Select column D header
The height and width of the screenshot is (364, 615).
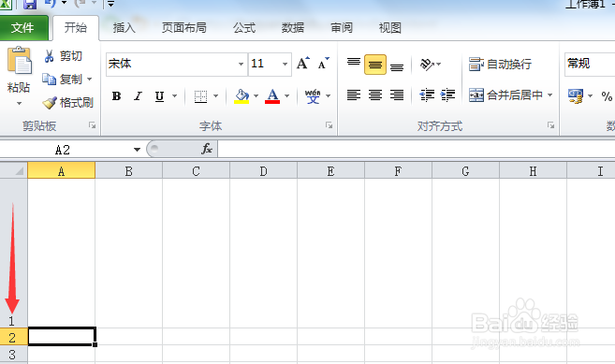pyautogui.click(x=263, y=170)
